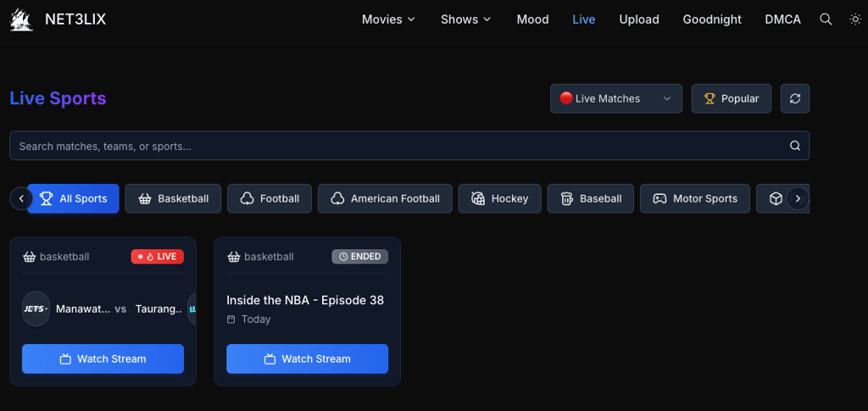Go to the Mood page
The height and width of the screenshot is (411, 868).
532,19
